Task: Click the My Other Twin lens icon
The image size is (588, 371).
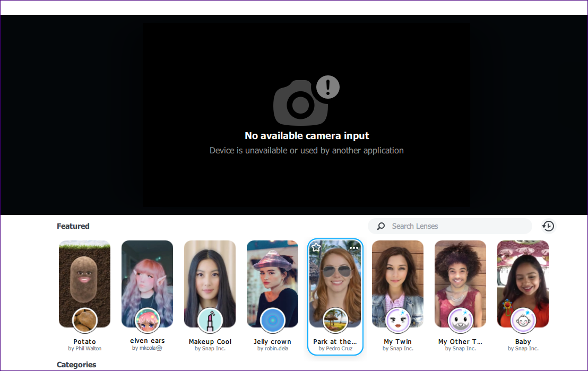Action: pyautogui.click(x=460, y=320)
